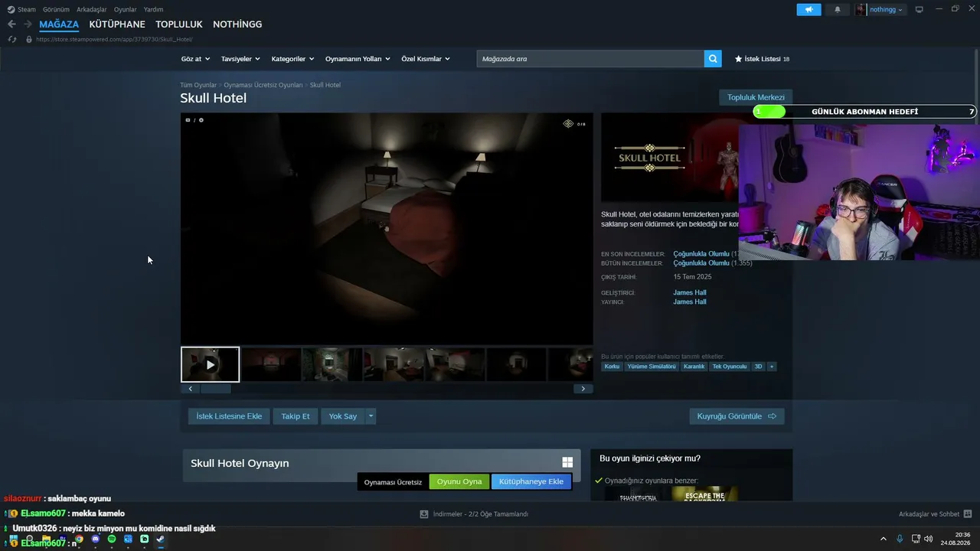Open the Steam menu
This screenshot has width=980, height=551.
27,9
